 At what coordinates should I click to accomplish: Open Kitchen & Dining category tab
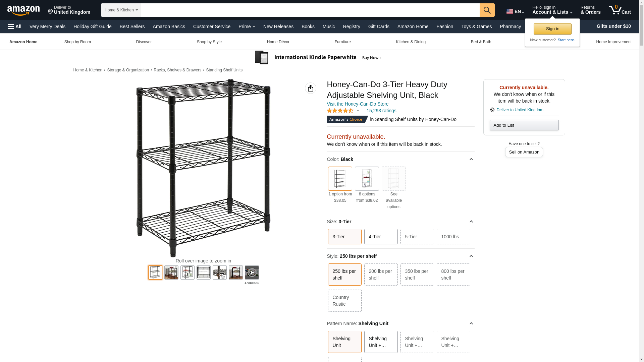[x=411, y=42]
